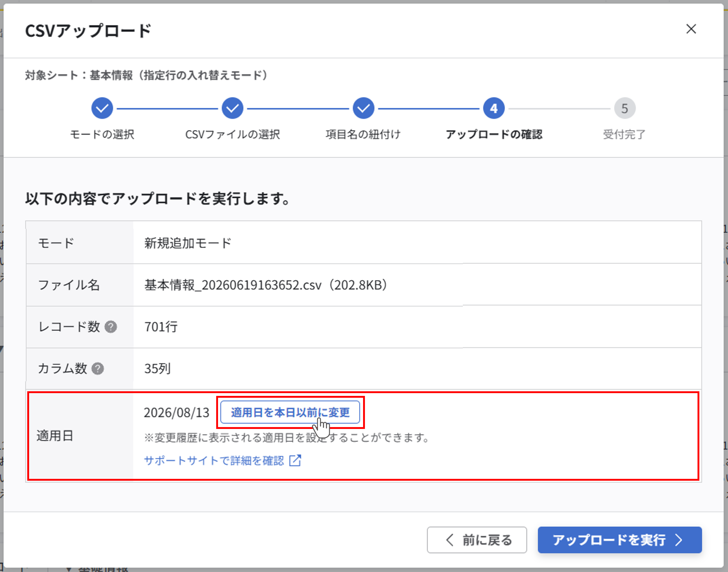This screenshot has width=728, height=572.
Task: Click the モードの選択 step label
Action: (x=102, y=134)
